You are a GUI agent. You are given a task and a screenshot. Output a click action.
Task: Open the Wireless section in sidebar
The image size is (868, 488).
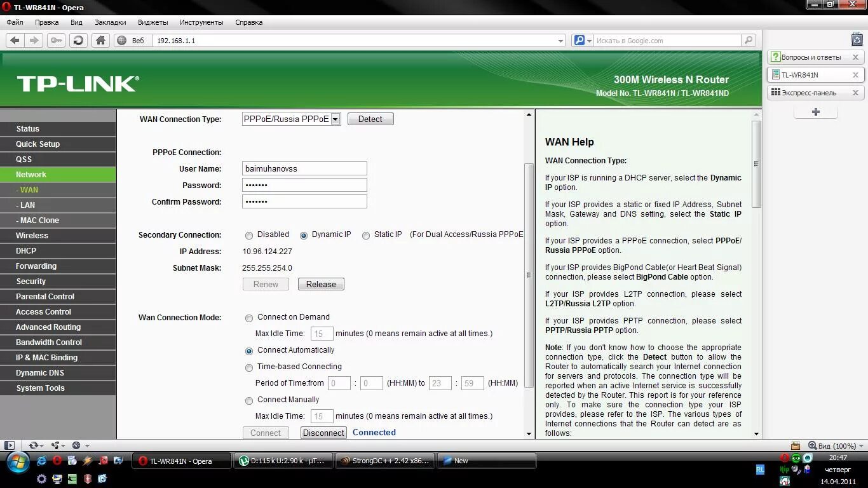[58, 235]
